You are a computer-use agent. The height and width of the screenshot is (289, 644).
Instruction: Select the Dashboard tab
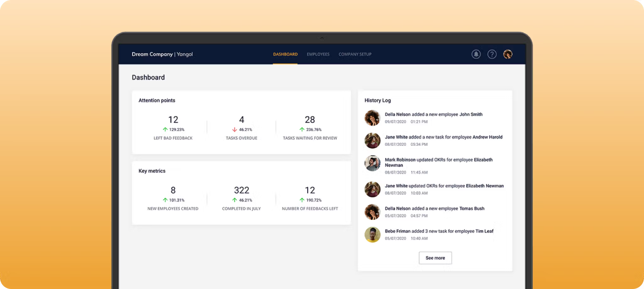click(285, 54)
